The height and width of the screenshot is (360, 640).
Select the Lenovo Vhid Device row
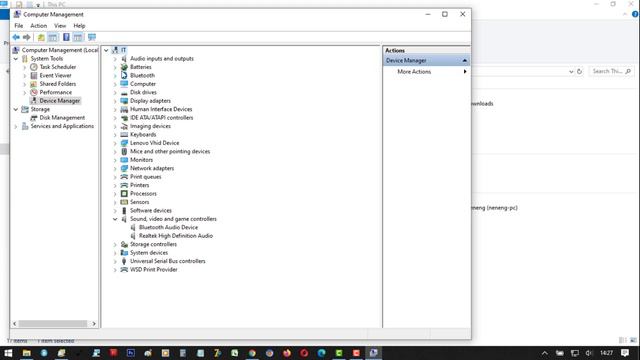(154, 143)
